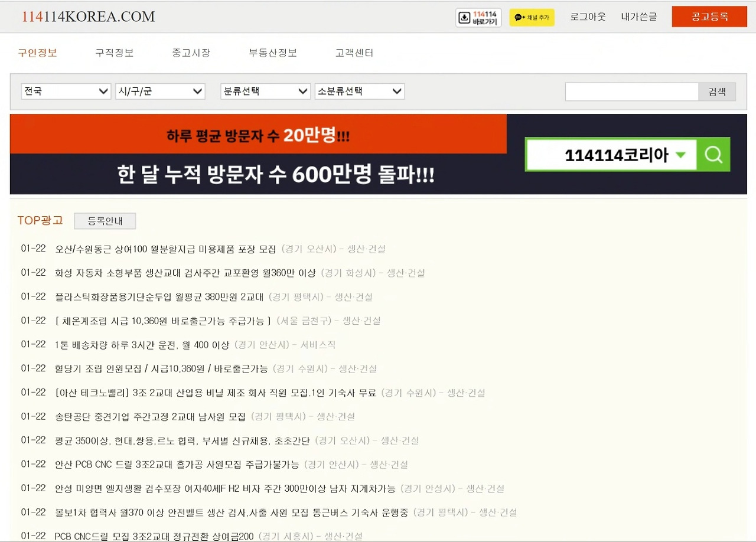Open the 소분류선택 subcategory dropdown
Viewport: 756px width, 542px height.
point(359,91)
